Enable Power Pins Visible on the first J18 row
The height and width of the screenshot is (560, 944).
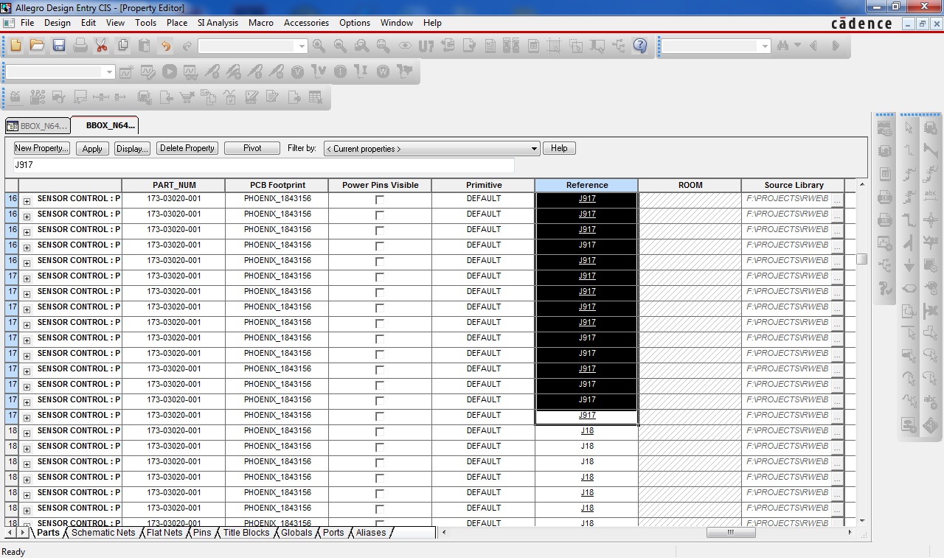(379, 430)
